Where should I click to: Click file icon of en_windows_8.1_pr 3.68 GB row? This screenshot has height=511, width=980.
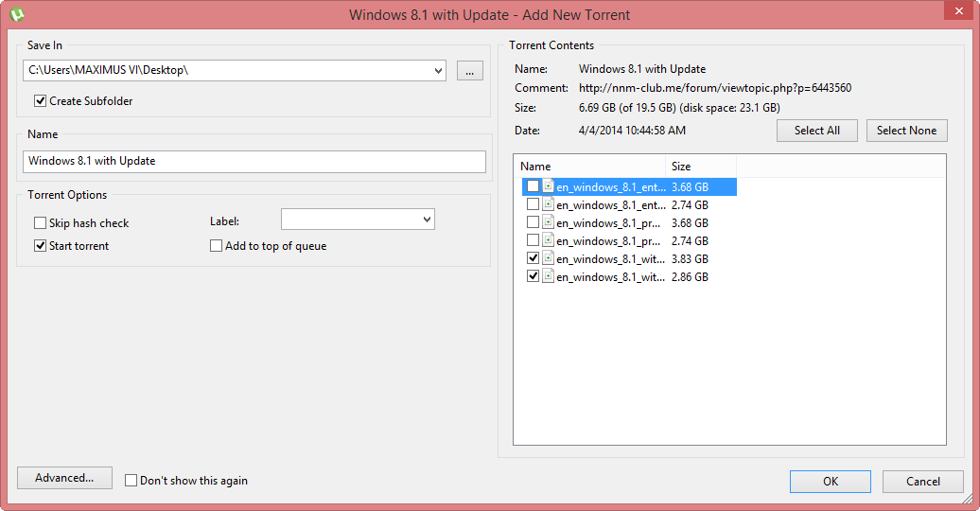(548, 222)
